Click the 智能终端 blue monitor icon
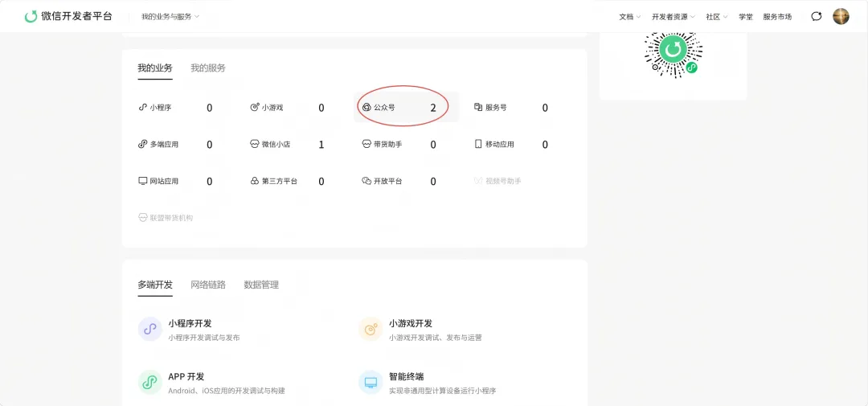Screen dimensions: 868x406 click(371, 382)
